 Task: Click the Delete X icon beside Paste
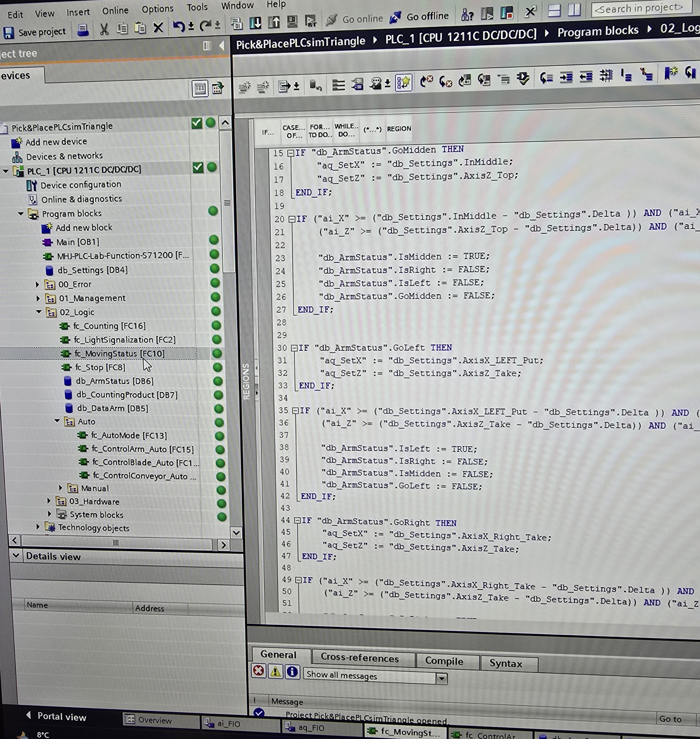pyautogui.click(x=158, y=27)
